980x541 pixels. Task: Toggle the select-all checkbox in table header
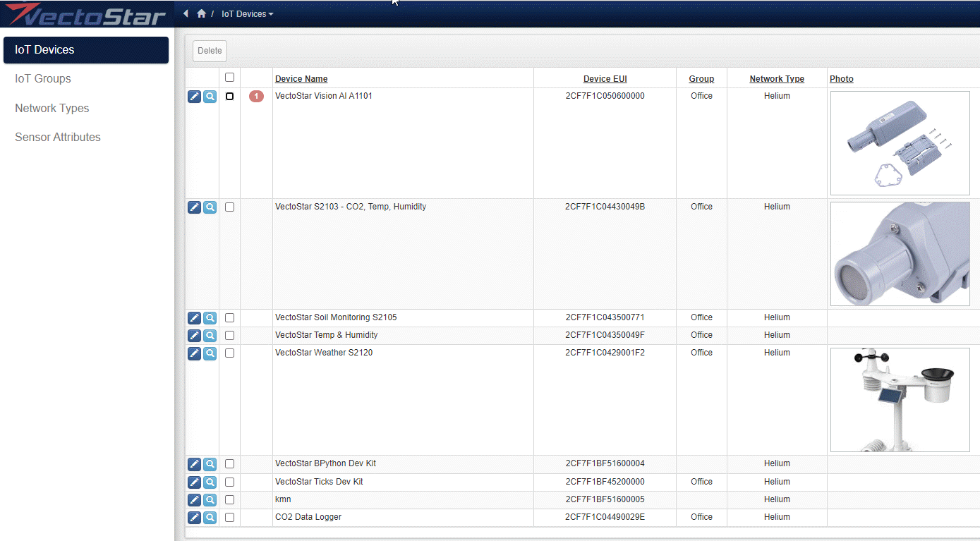229,78
